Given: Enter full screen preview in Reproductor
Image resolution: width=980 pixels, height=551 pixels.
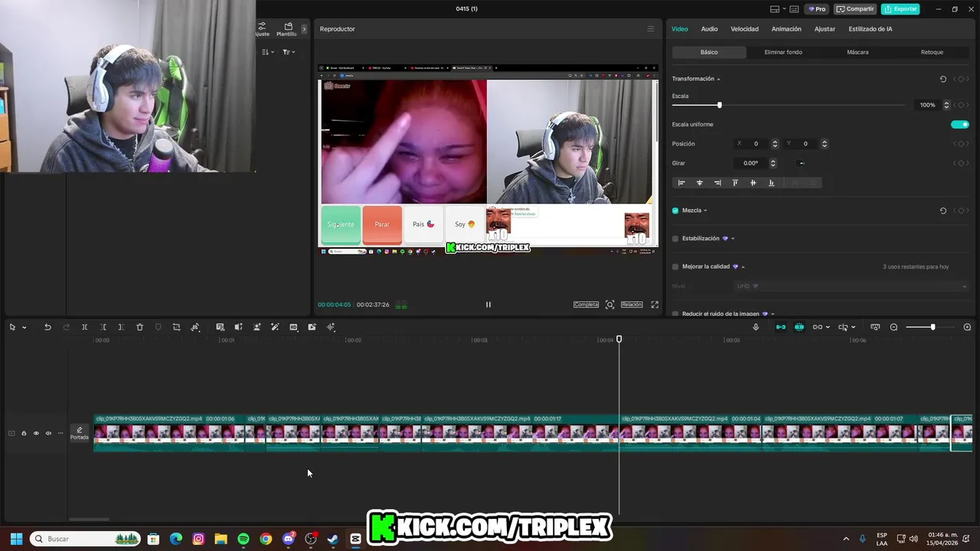Looking at the screenshot, I should pos(655,305).
